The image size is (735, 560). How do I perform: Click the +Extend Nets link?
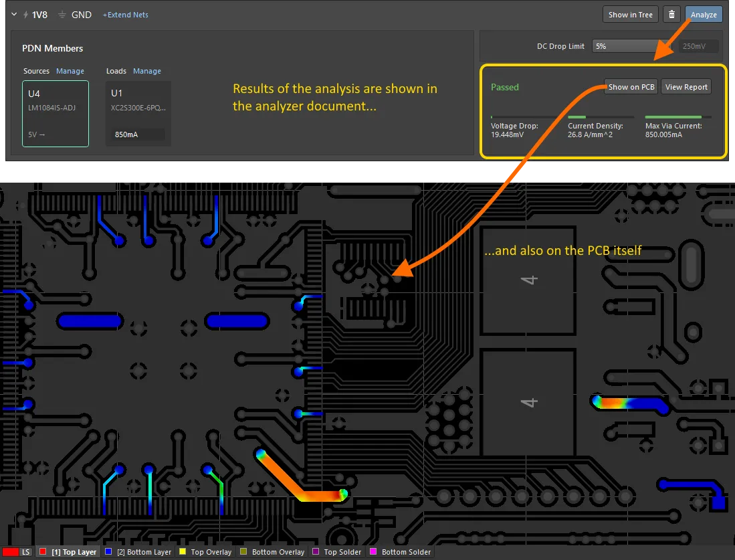click(x=126, y=15)
